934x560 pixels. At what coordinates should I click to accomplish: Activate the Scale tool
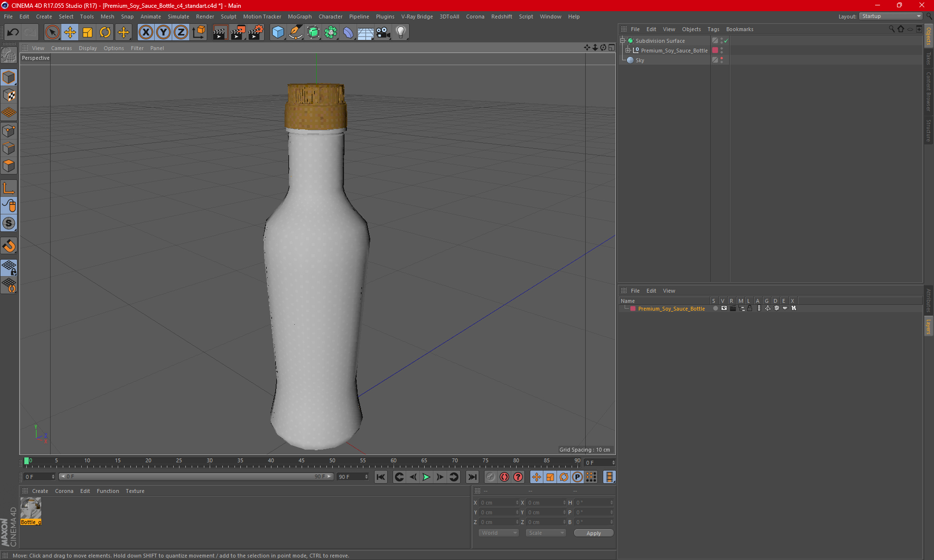pyautogui.click(x=88, y=33)
